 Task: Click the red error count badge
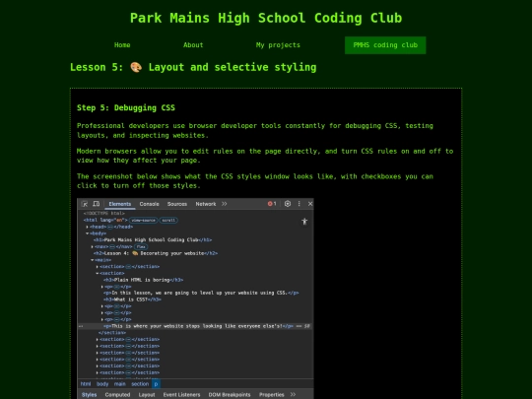click(272, 204)
